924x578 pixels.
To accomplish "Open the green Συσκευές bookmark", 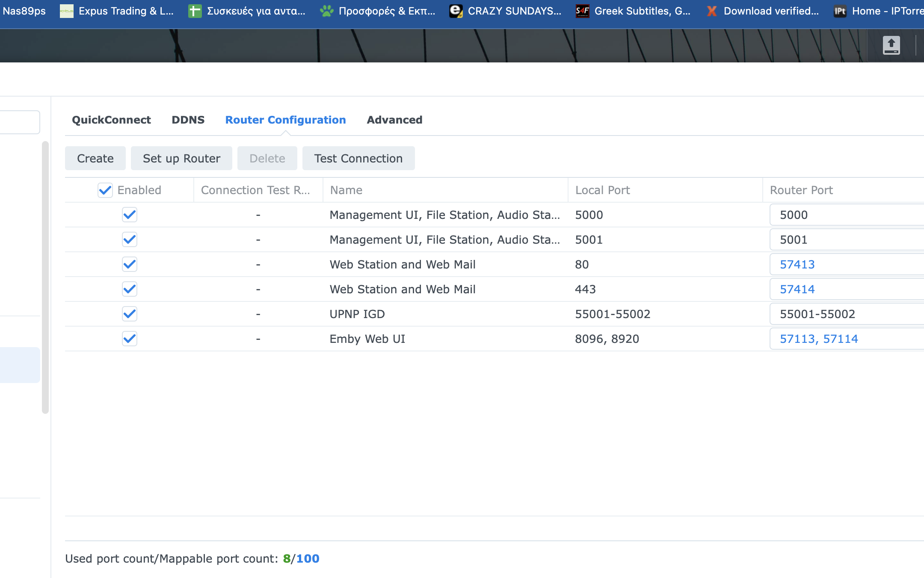I will [x=195, y=11].
